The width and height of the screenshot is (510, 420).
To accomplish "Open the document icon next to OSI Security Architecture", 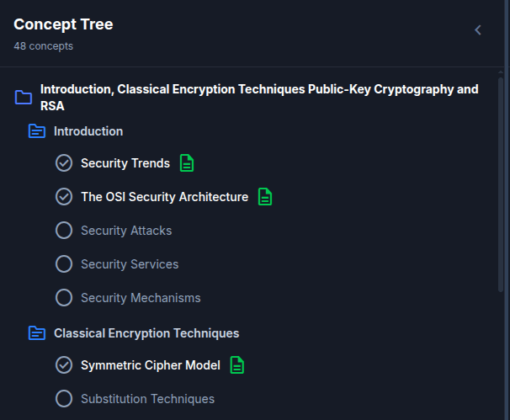I will [x=265, y=197].
